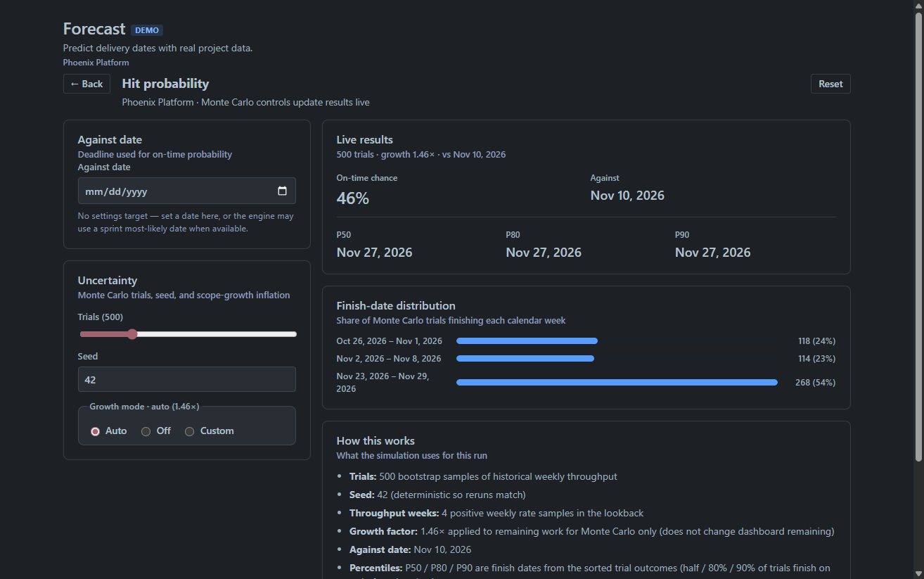Click the 'Growth factor:' explanation line
Viewport: 924px width, 579px height.
tap(592, 531)
